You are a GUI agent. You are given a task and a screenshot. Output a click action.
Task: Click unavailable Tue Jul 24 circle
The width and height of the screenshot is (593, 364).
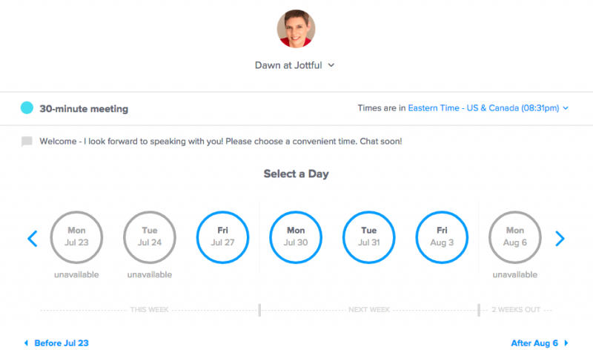click(150, 237)
